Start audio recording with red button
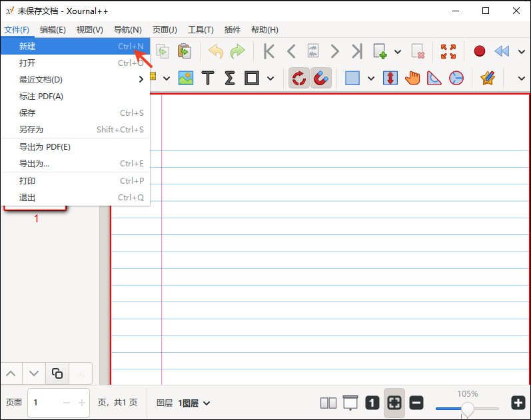 point(479,51)
